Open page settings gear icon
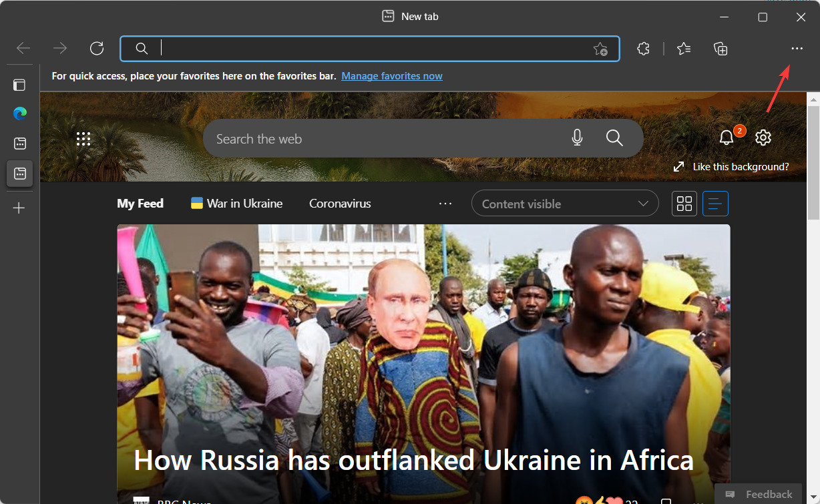 point(763,138)
